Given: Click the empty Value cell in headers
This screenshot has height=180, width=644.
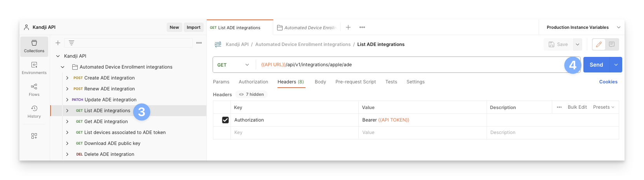Looking at the screenshot, I should (422, 132).
